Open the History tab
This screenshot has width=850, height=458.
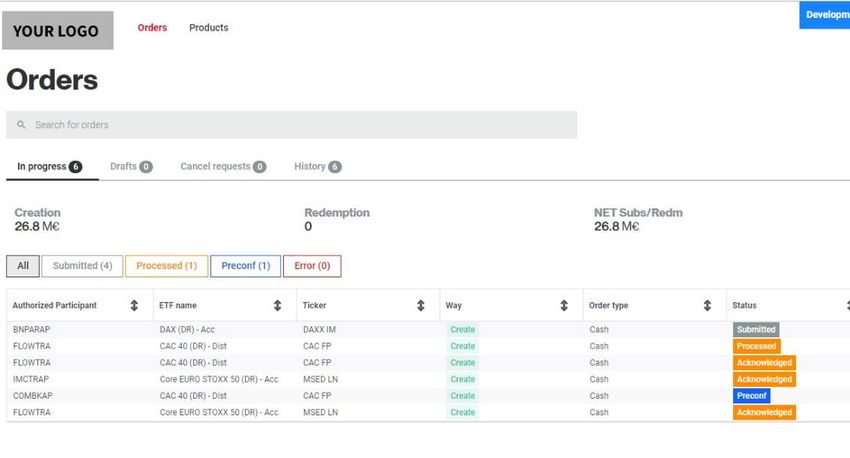[x=318, y=167]
